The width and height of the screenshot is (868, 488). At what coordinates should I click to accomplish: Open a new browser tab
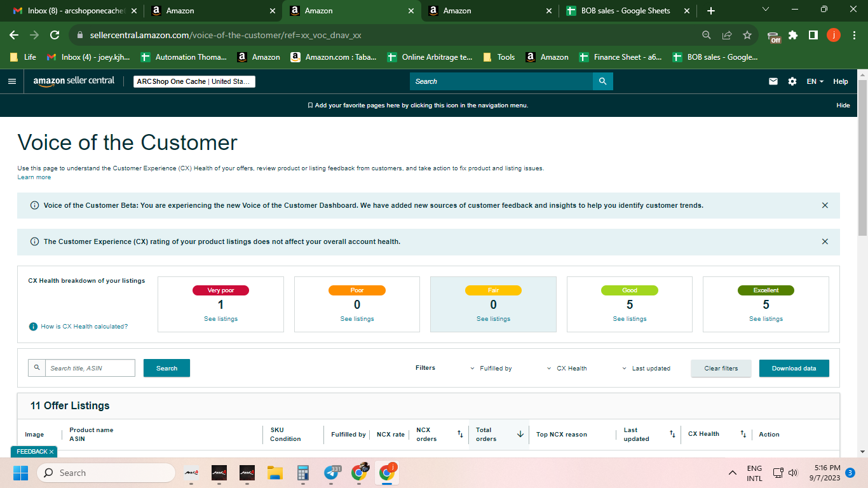coord(710,11)
